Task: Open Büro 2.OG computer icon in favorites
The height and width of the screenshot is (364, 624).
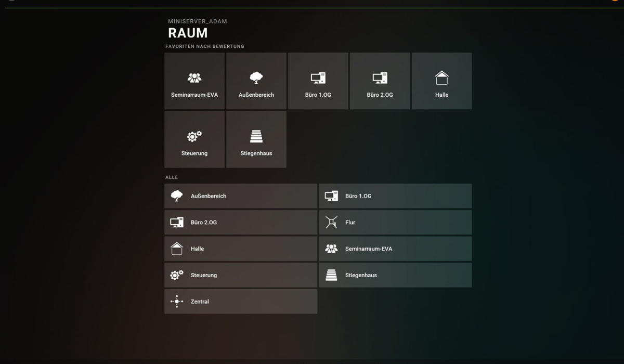Action: tap(380, 78)
